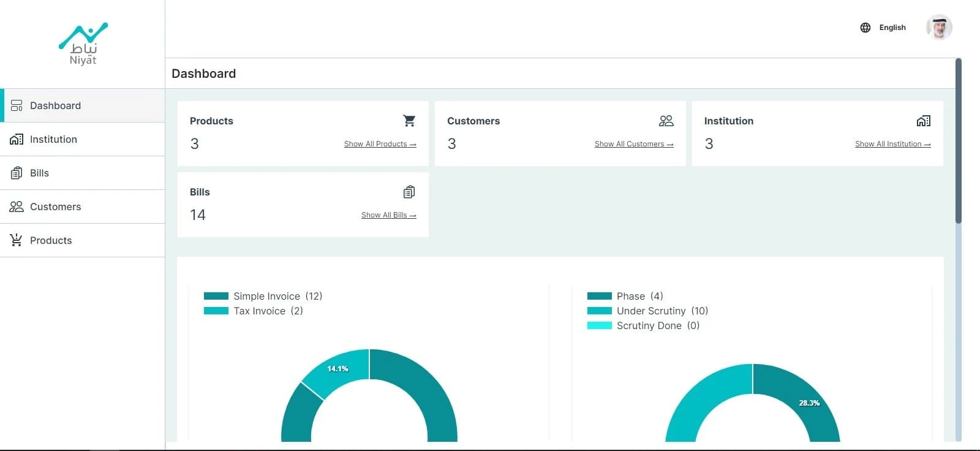Click the Dashboard sidebar icon
This screenshot has width=980, height=451.
click(17, 105)
